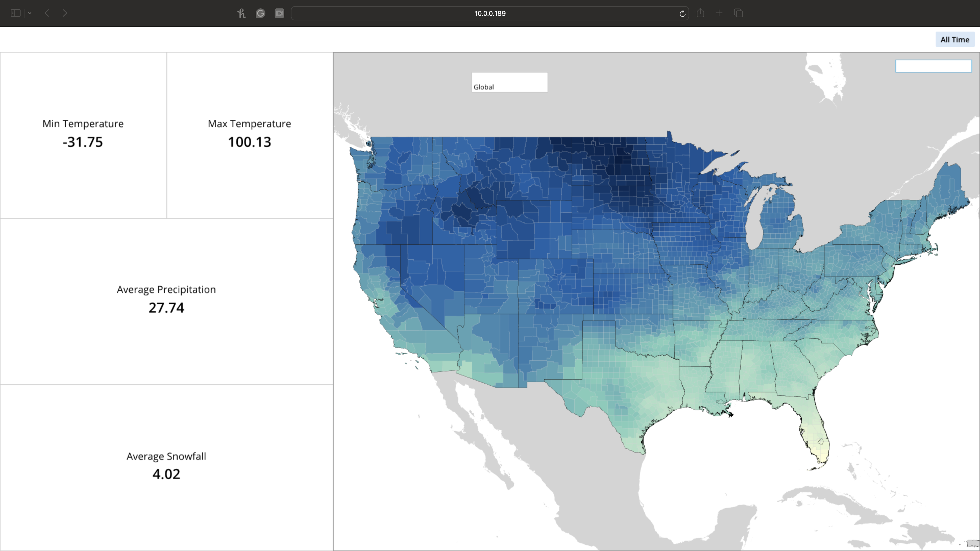The image size is (980, 551).
Task: Open a new tab
Action: tap(719, 13)
